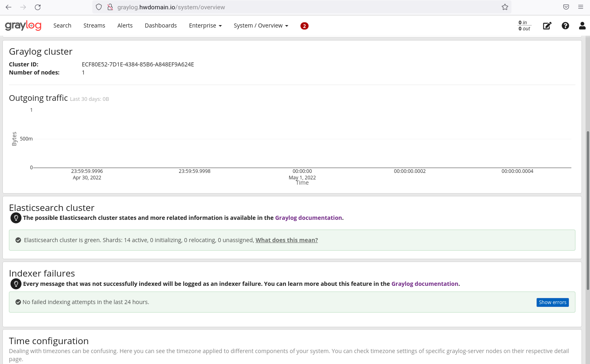Select the Time configuration heading

(49, 341)
